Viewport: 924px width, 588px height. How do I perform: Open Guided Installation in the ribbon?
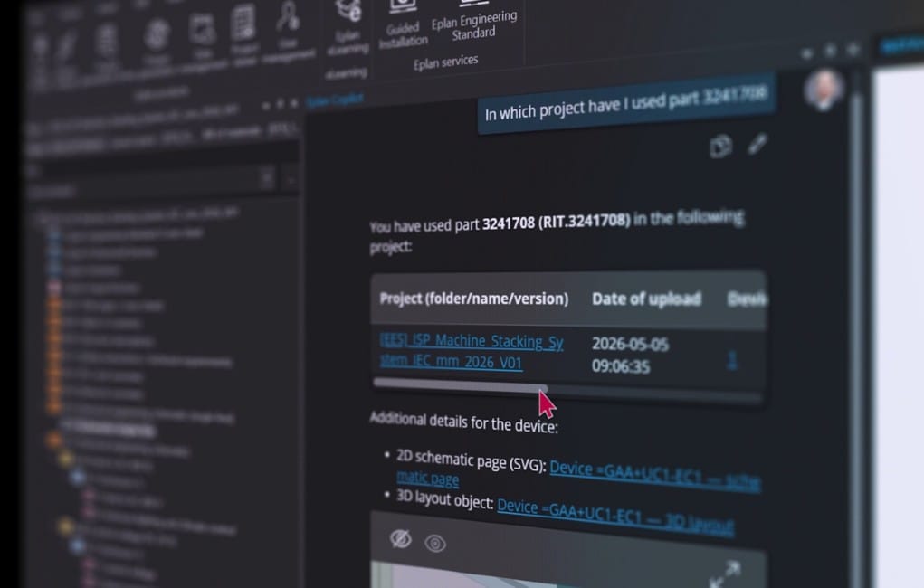point(403,24)
